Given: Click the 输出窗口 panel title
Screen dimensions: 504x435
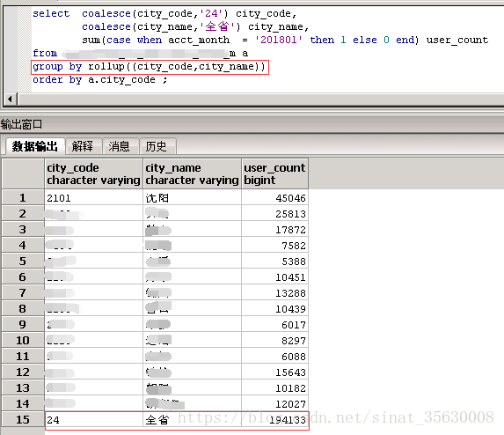Looking at the screenshot, I should coord(21,124).
